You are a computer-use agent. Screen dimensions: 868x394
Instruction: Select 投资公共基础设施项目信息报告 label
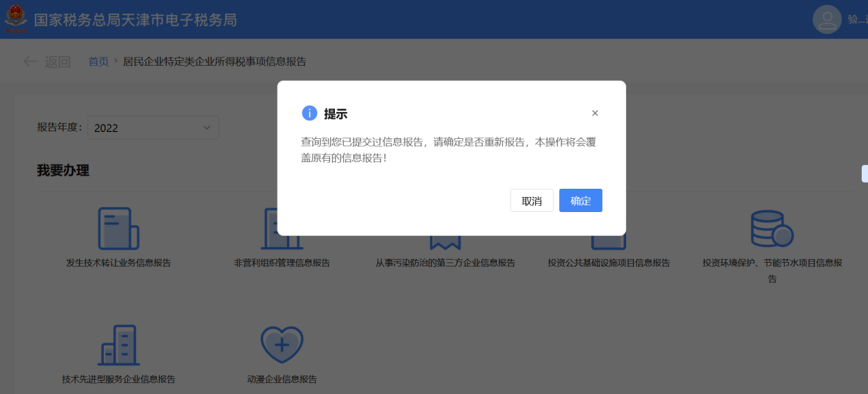[x=609, y=263]
